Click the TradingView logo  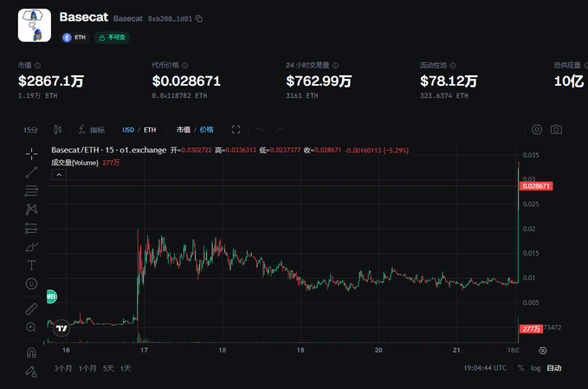pos(61,328)
